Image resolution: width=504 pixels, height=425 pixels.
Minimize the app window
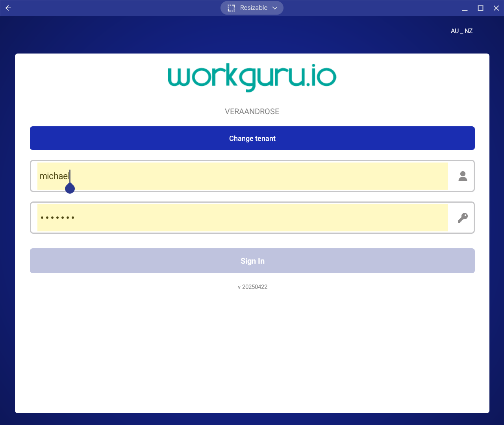[x=465, y=8]
